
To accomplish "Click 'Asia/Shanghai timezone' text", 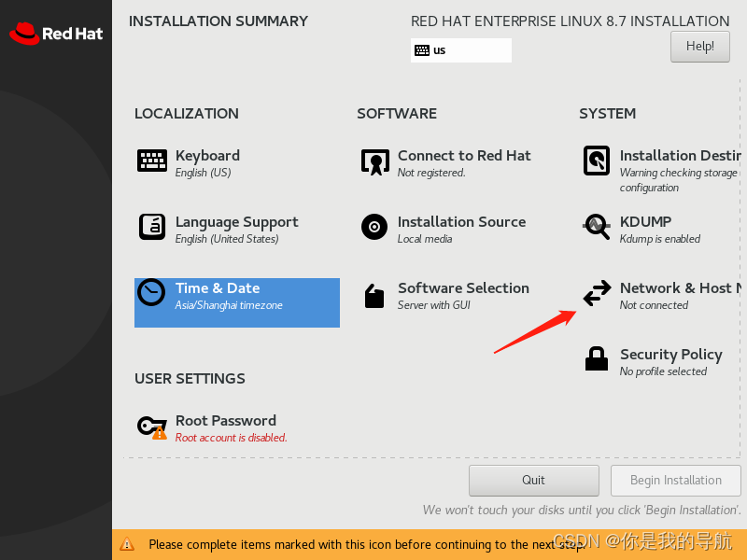I will pyautogui.click(x=229, y=305).
